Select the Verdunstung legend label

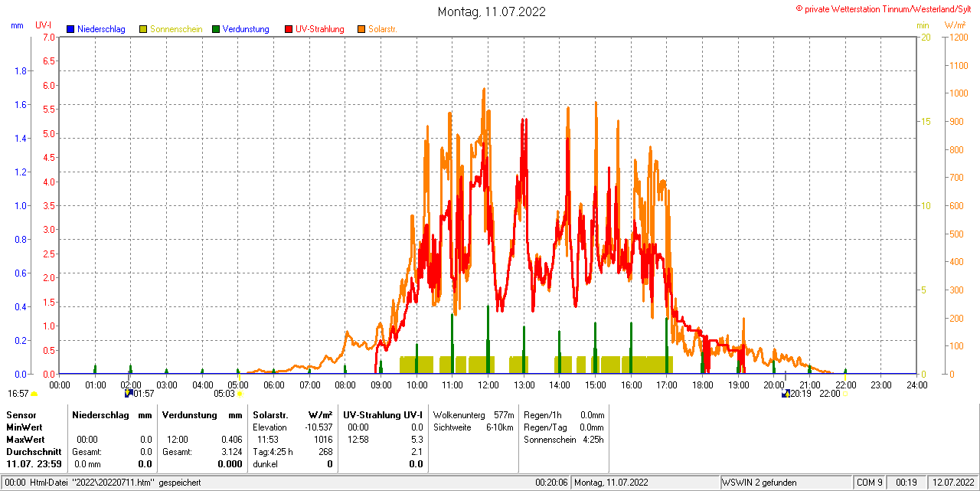pos(246,29)
